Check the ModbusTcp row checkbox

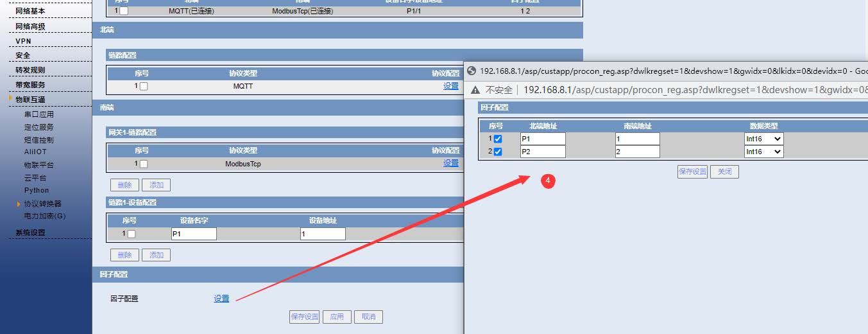(144, 164)
